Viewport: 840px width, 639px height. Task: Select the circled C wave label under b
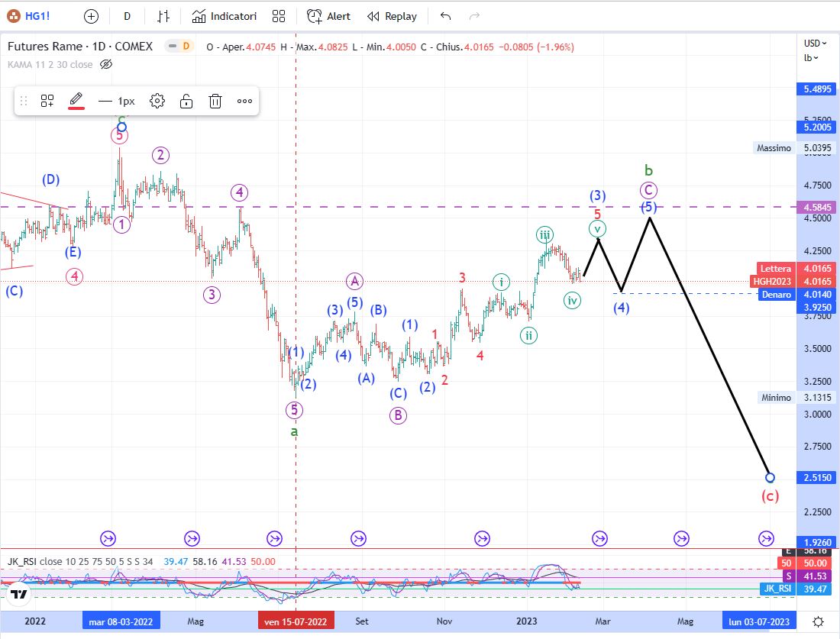tap(648, 190)
